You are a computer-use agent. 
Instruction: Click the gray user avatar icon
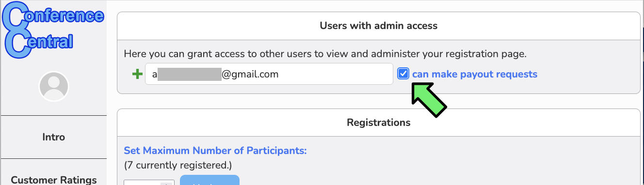[x=53, y=87]
